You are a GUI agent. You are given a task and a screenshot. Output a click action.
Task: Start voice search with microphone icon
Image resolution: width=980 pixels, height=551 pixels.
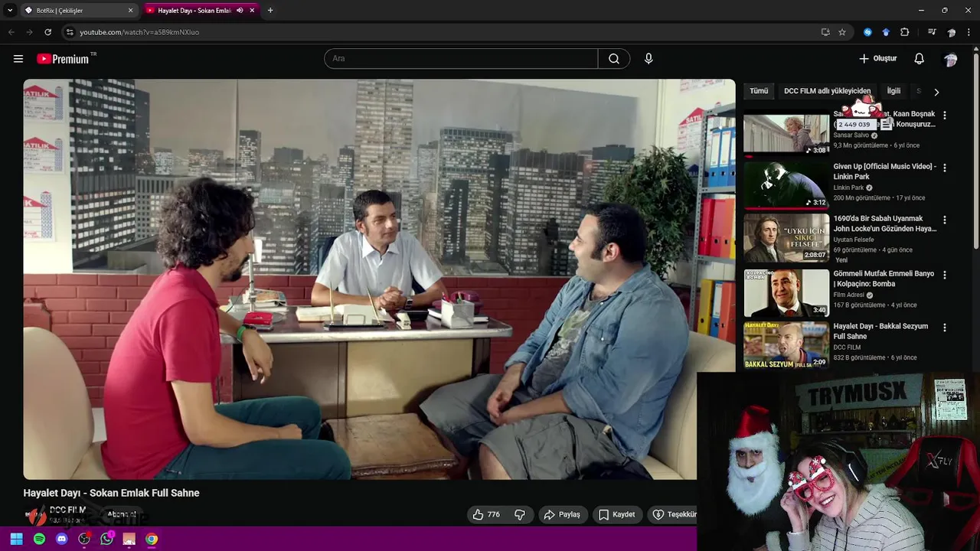(648, 59)
